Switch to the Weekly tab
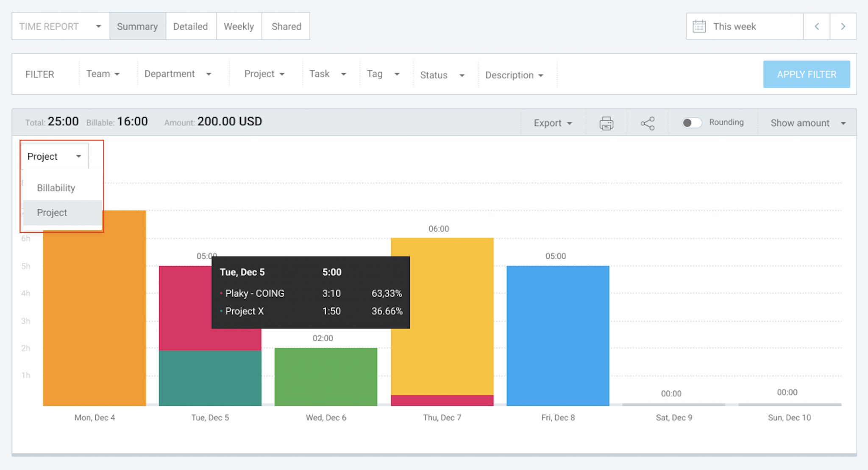 coord(239,26)
